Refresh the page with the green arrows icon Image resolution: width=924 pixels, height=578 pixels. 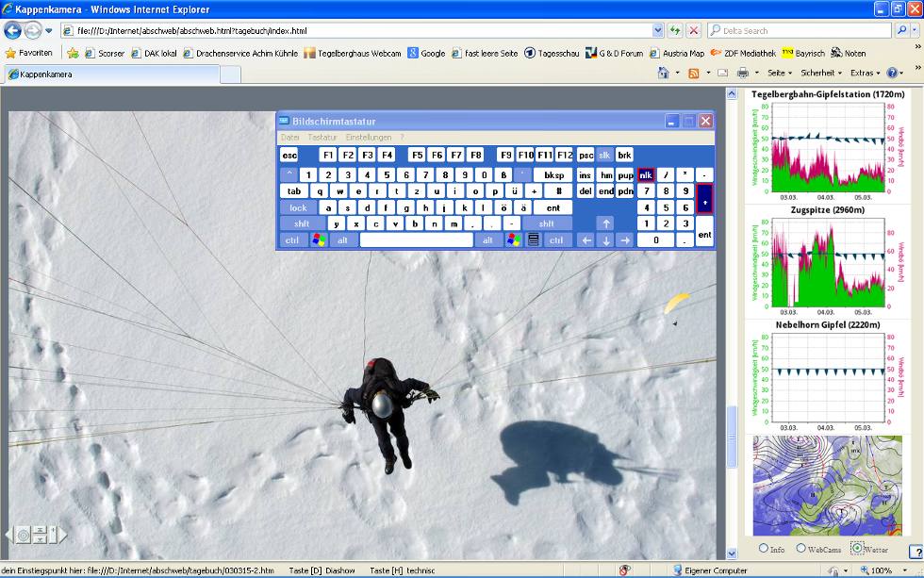pyautogui.click(x=675, y=30)
